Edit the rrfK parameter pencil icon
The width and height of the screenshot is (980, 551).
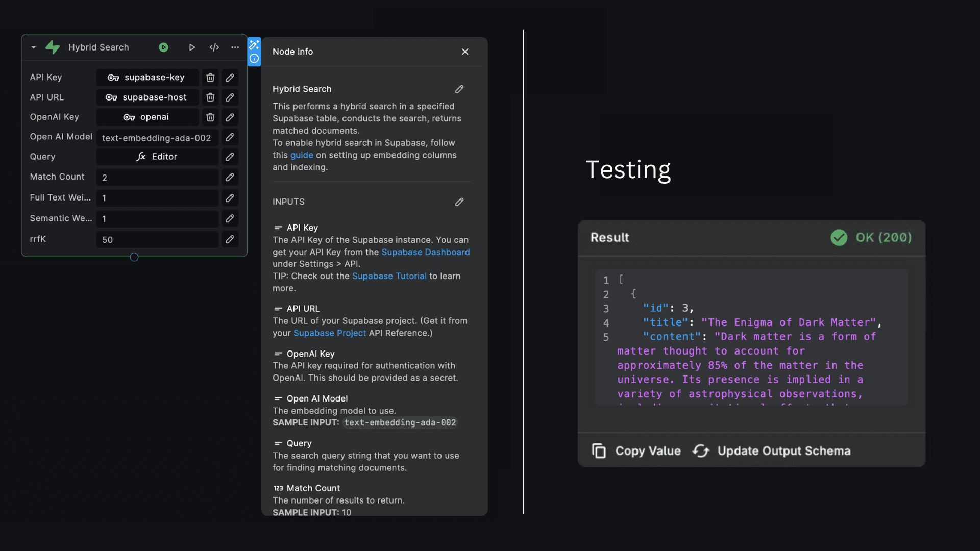tap(230, 239)
